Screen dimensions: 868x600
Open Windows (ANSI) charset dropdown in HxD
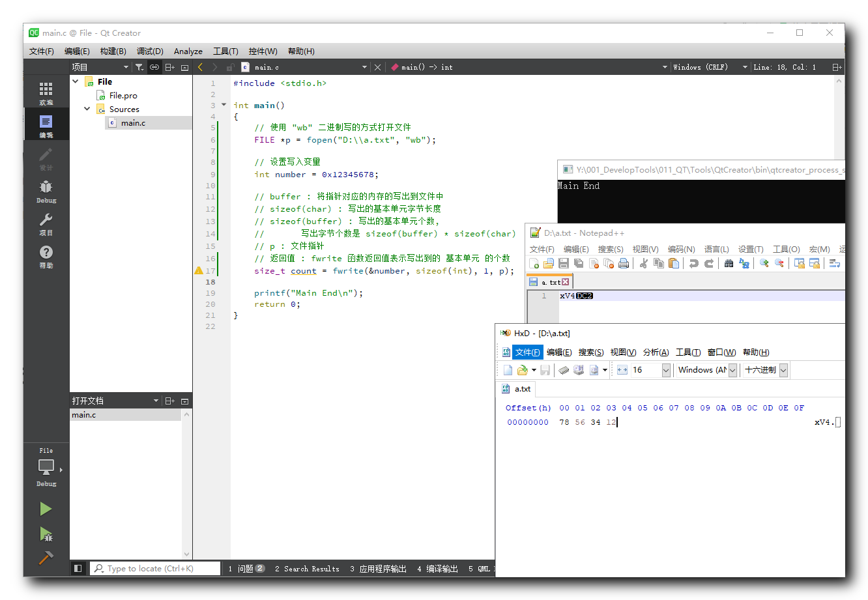point(732,370)
